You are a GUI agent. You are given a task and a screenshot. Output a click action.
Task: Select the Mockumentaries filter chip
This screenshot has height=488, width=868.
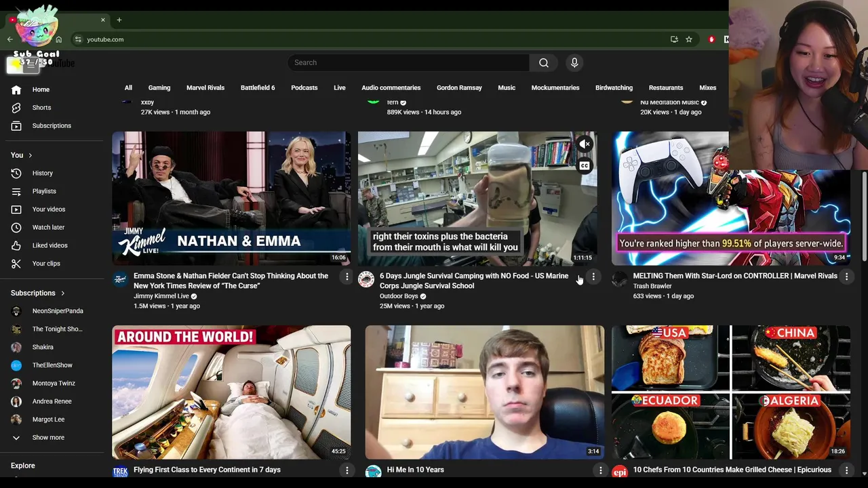click(555, 87)
